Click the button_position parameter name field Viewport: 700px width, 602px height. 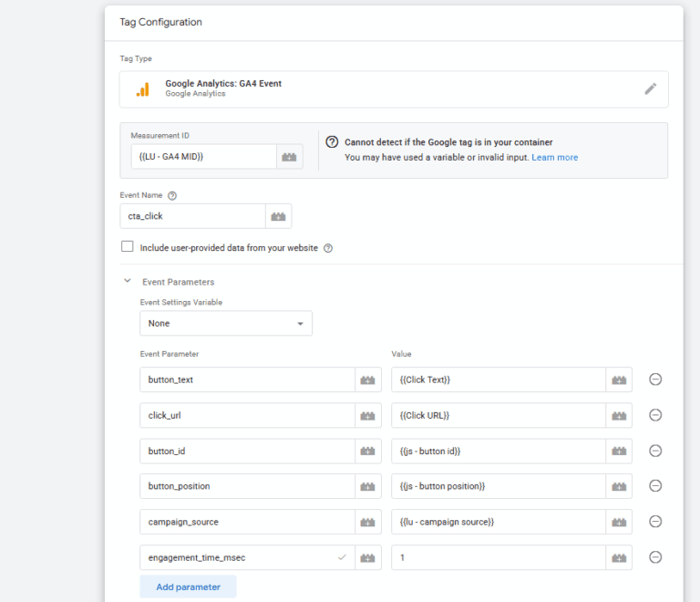click(247, 486)
